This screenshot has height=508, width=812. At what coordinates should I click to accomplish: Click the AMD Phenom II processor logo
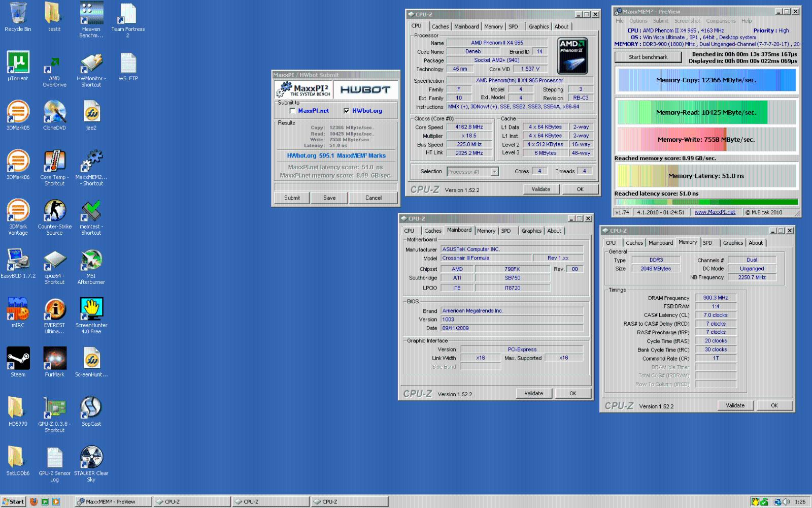[x=572, y=56]
